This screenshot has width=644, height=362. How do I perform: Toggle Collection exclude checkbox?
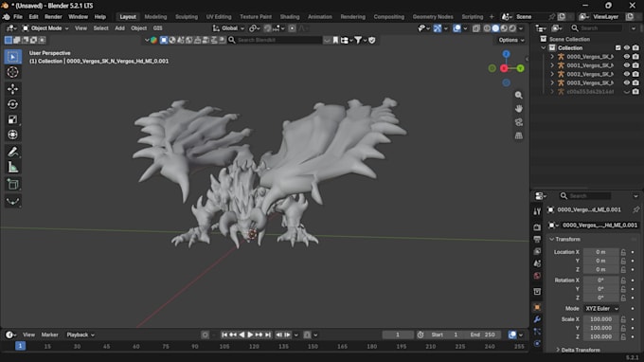(x=618, y=47)
